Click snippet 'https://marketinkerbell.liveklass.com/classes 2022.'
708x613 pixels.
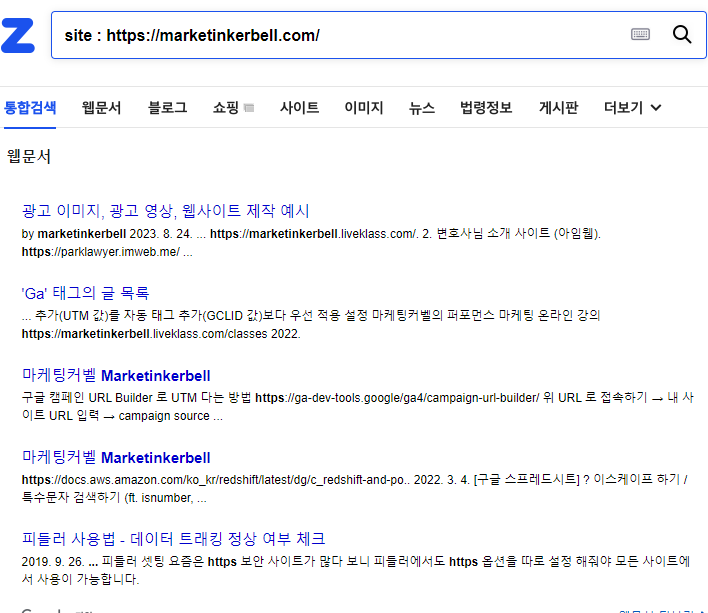(x=161, y=334)
